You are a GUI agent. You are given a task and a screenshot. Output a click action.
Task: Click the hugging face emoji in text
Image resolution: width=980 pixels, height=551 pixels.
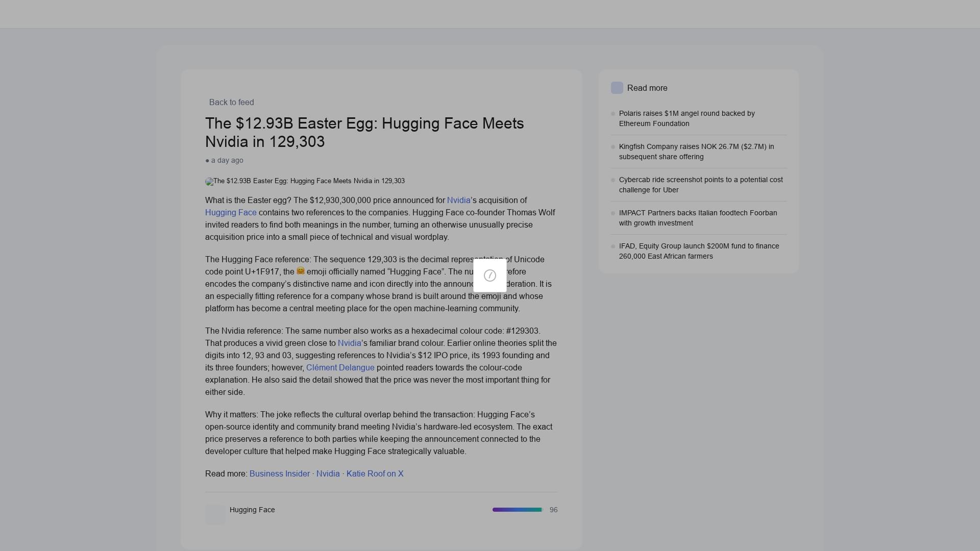point(301,271)
